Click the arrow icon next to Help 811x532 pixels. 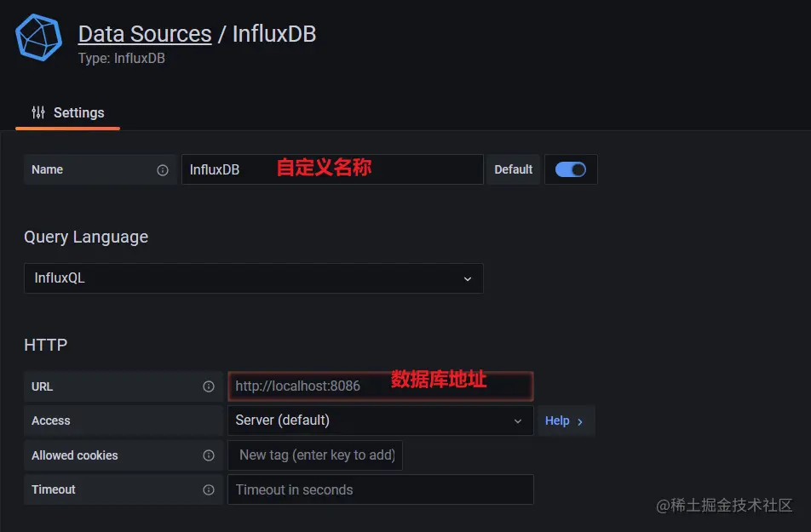click(580, 421)
